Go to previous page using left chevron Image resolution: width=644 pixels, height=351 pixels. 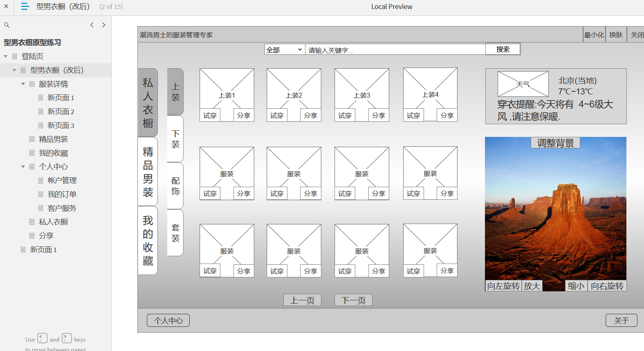coord(92,25)
